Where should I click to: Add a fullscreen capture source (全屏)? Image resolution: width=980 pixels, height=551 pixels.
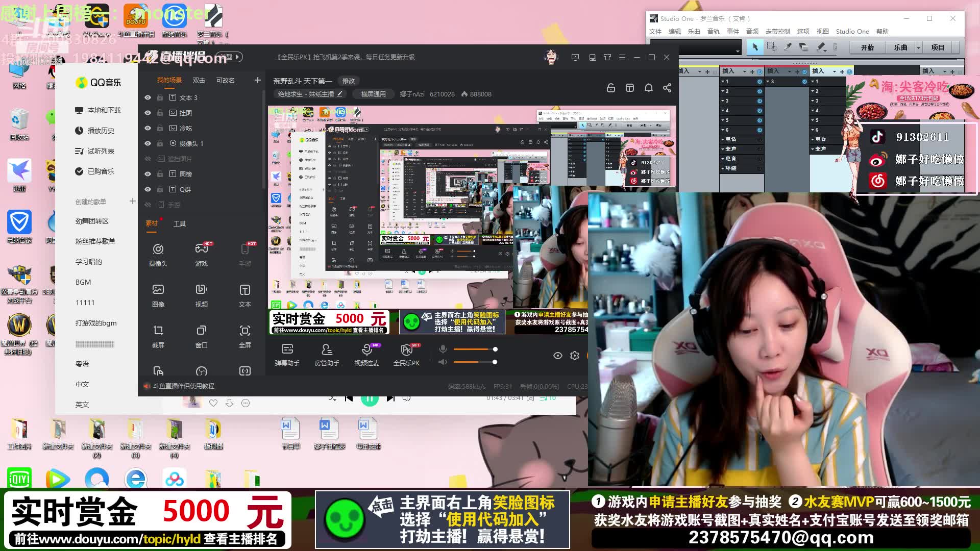pos(245,336)
